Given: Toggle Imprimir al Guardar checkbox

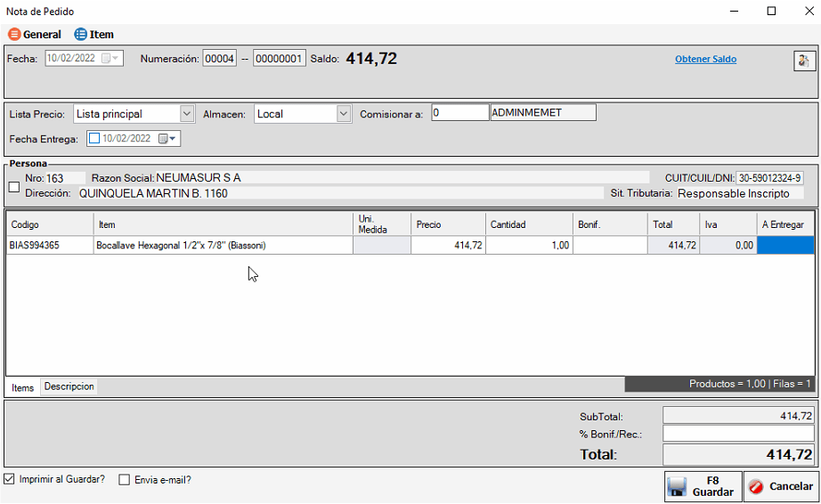Looking at the screenshot, I should 9,479.
